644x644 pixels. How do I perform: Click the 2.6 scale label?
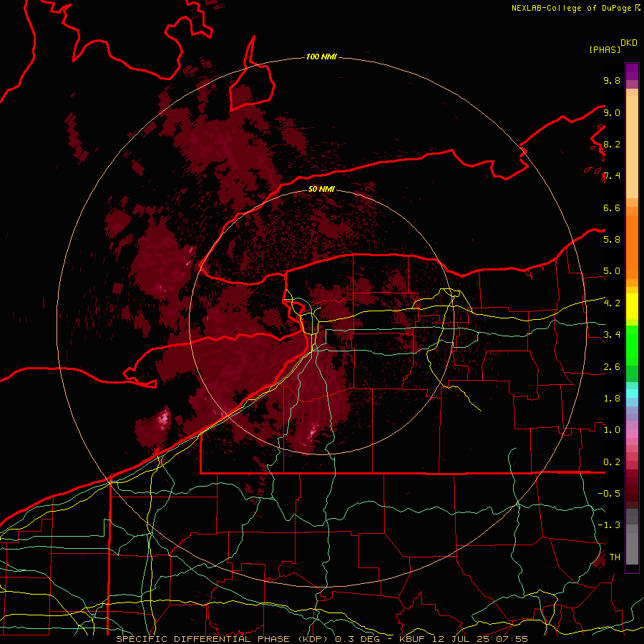click(x=612, y=367)
